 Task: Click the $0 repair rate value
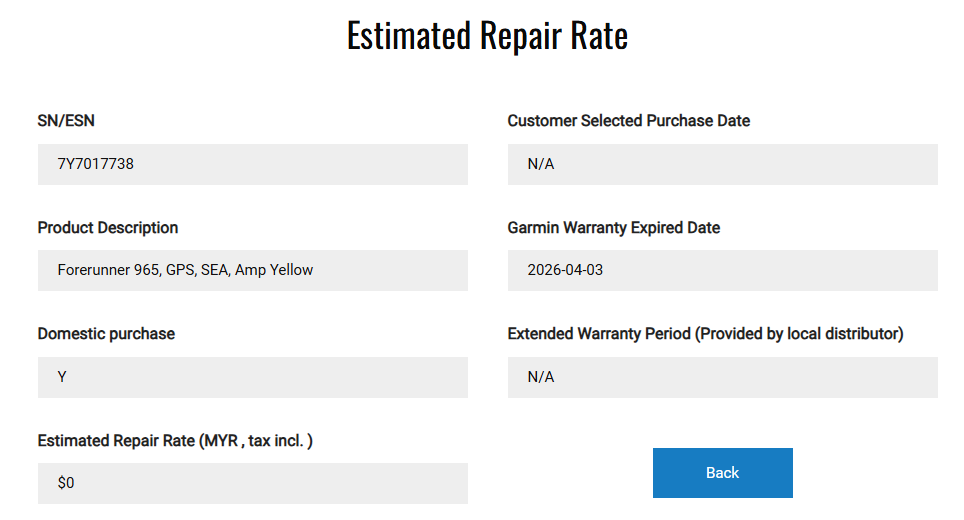(66, 483)
